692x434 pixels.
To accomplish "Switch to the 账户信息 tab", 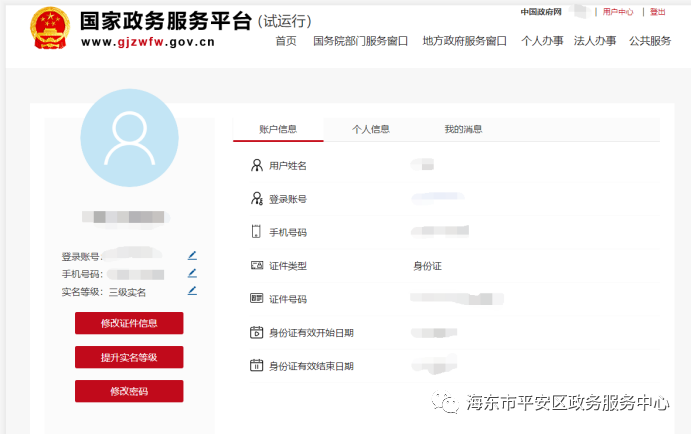I will point(278,129).
